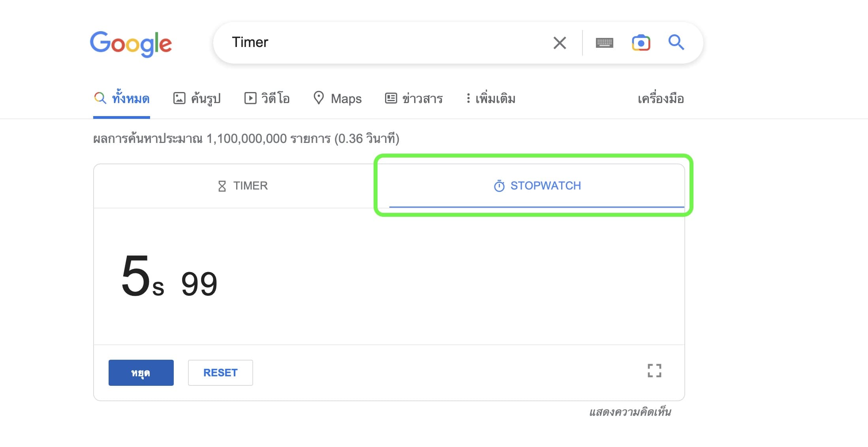Click the แสดงความคิดเห็น feedback link
This screenshot has width=868, height=447.
[x=630, y=412]
